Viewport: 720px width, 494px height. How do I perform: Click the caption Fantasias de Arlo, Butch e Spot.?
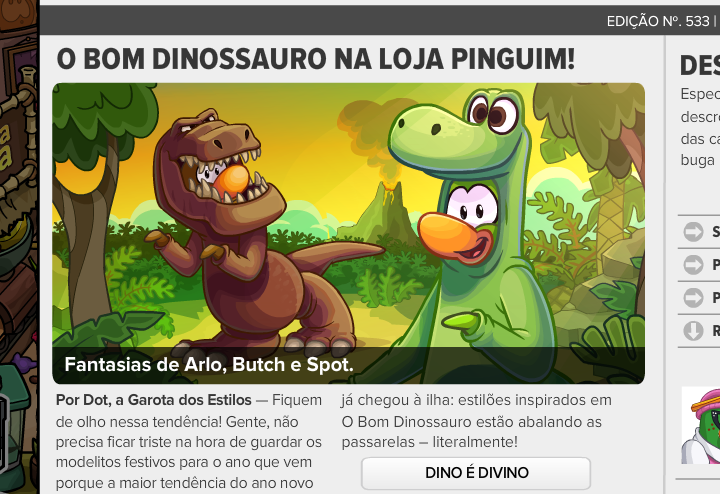[x=209, y=365]
